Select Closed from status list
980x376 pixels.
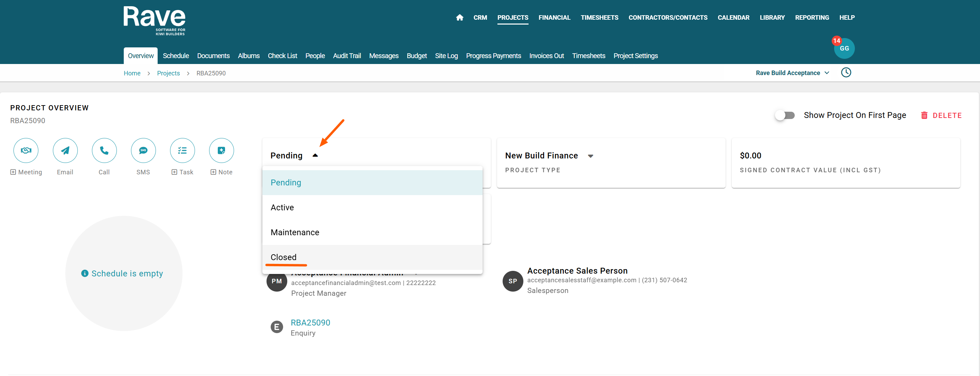(283, 257)
